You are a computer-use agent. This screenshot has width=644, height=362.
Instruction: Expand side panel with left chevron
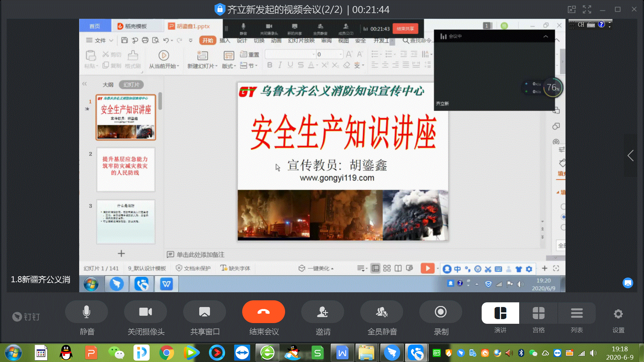coord(631,156)
